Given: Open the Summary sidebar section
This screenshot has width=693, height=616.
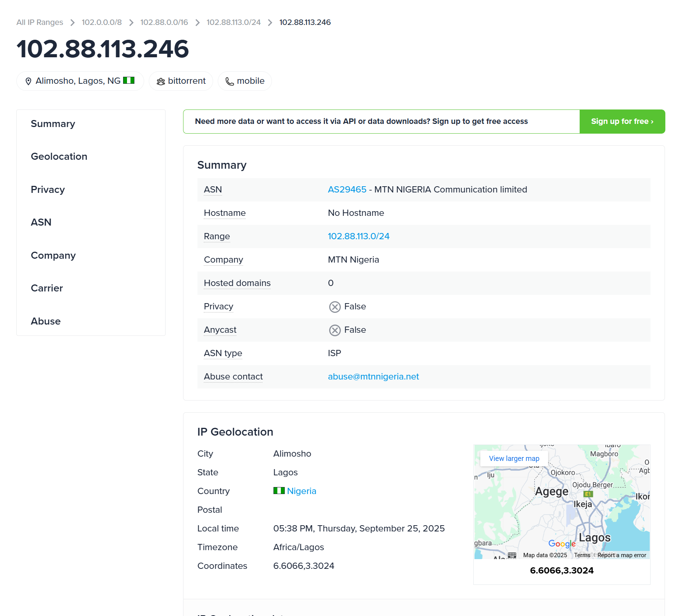Looking at the screenshot, I should click(53, 124).
